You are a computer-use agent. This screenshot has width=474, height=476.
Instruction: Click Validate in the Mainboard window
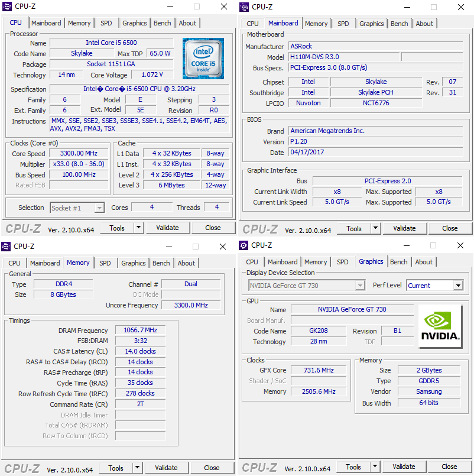click(404, 228)
